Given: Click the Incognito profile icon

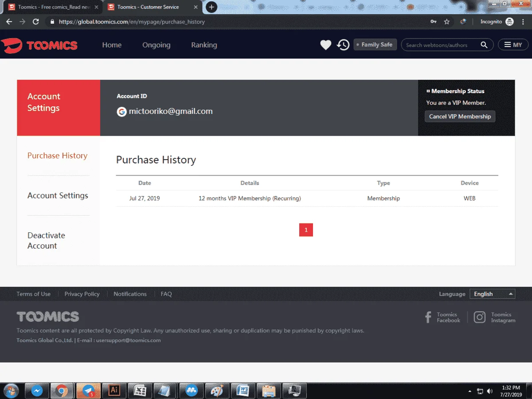Looking at the screenshot, I should coord(509,21).
